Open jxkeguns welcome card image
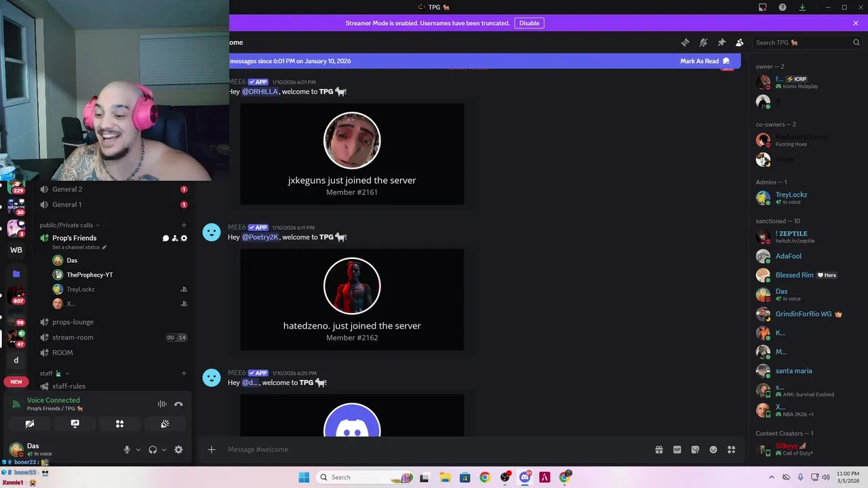The height and width of the screenshot is (488, 868). [352, 154]
